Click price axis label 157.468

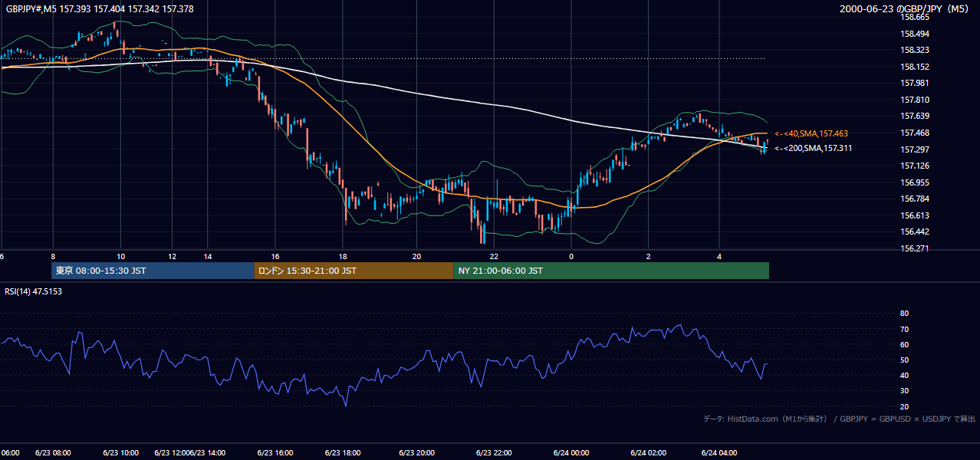pos(915,133)
